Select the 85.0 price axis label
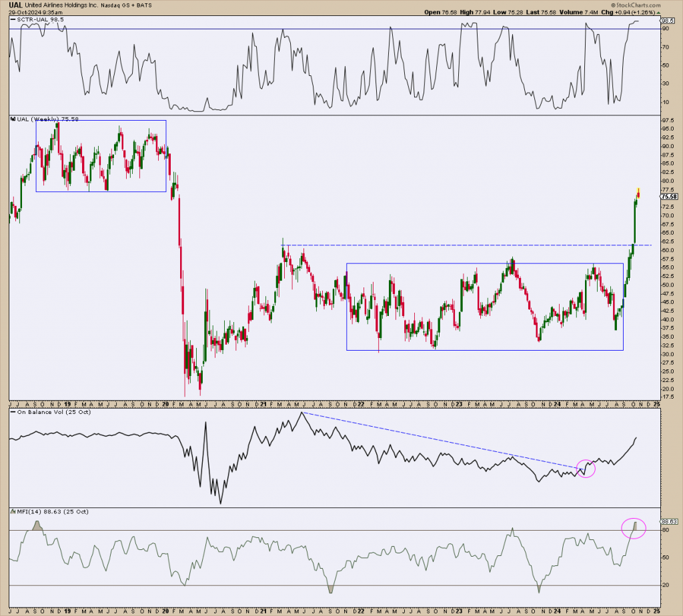Viewport: 683px width, 616px height. coord(668,164)
